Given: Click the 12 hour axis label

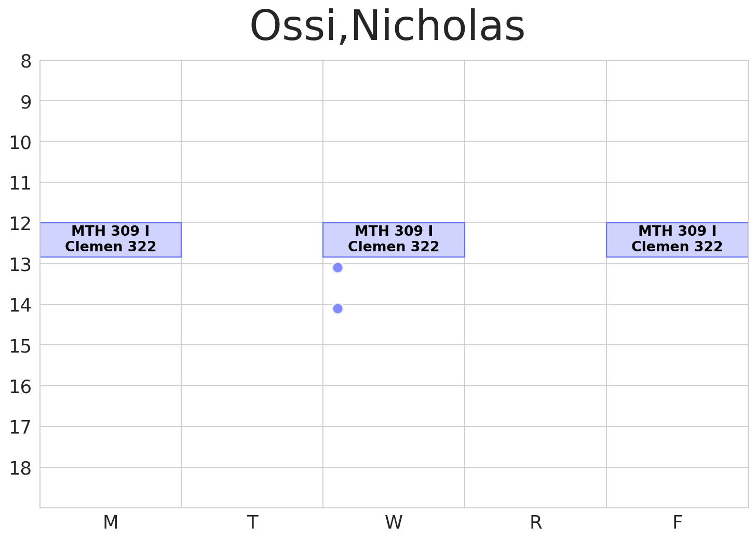Looking at the screenshot, I should pyautogui.click(x=21, y=224).
